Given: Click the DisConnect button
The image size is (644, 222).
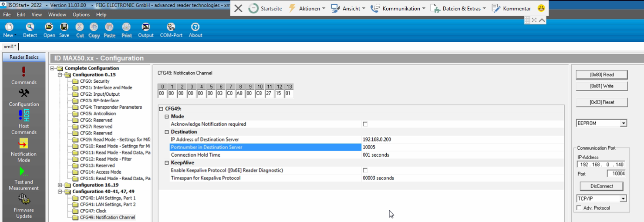Looking at the screenshot, I should pyautogui.click(x=602, y=186).
